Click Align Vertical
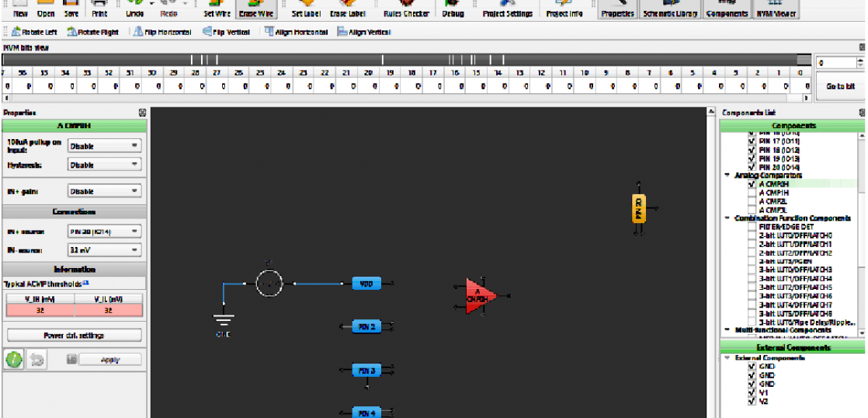Screen dimensions: 868x418 [363, 32]
